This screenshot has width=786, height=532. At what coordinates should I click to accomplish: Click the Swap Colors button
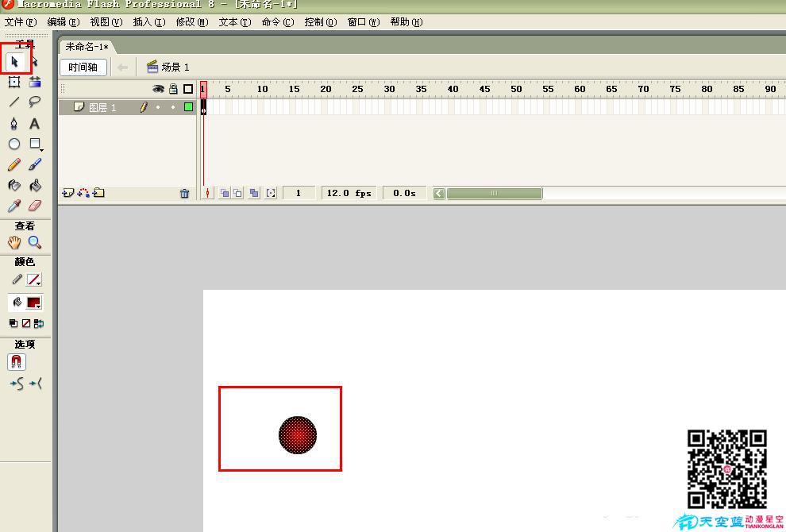click(39, 323)
